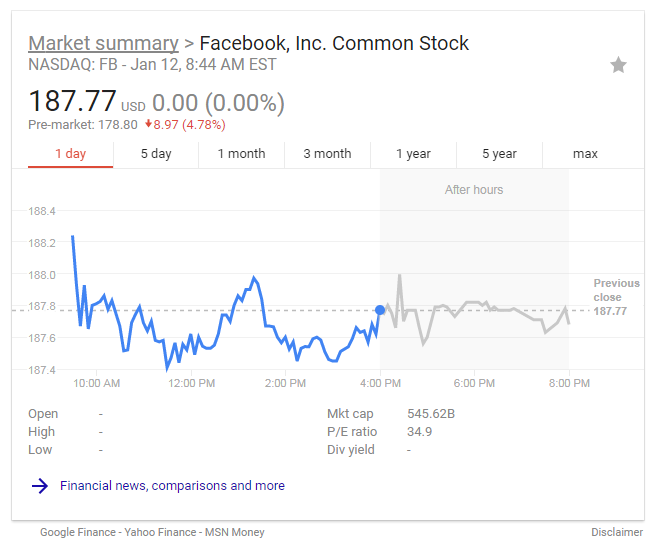
Task: Open the Google Finance source link
Action: pyautogui.click(x=79, y=533)
